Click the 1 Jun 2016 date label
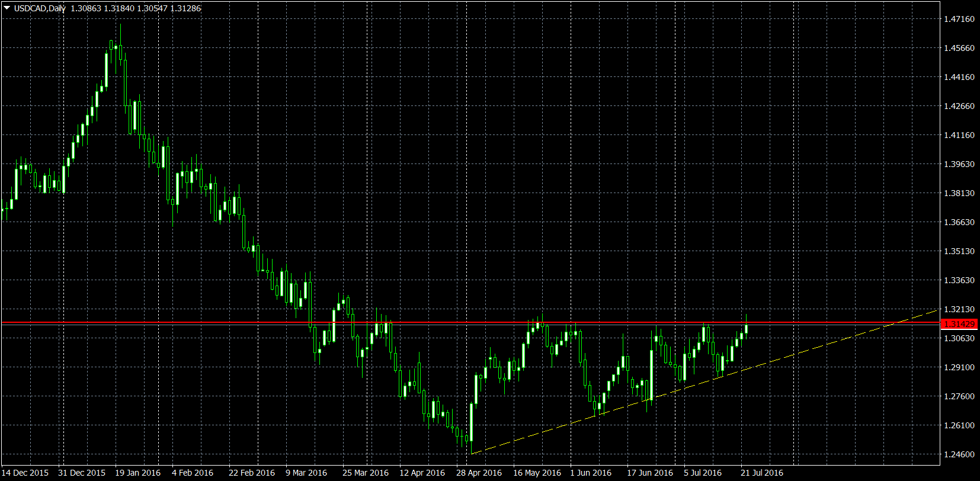 [591, 473]
